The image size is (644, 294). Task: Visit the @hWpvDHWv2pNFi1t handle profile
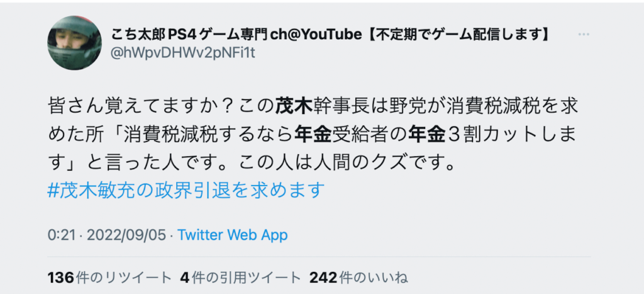point(183,54)
